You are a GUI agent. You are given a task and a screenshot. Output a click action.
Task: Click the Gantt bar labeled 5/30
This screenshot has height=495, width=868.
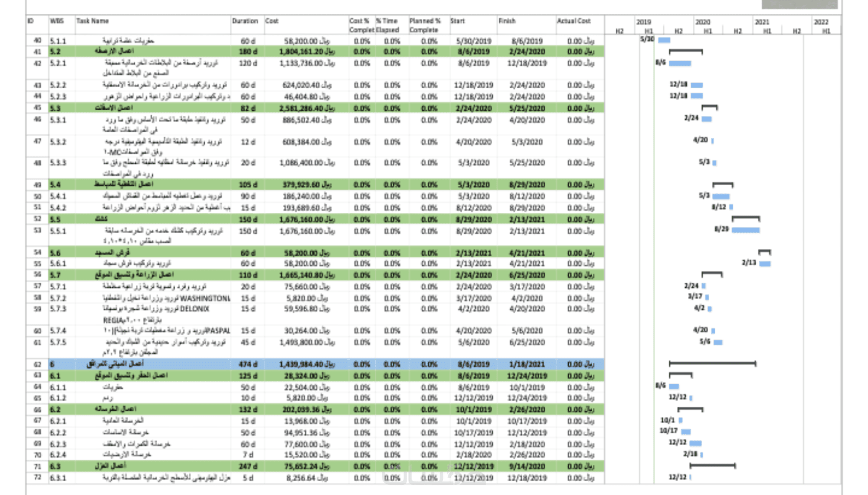(x=664, y=40)
